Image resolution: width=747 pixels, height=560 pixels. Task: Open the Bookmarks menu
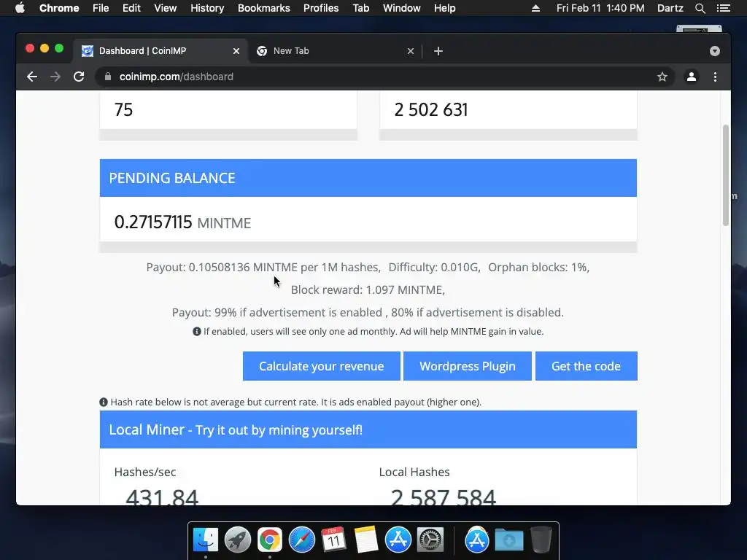pyautogui.click(x=264, y=8)
